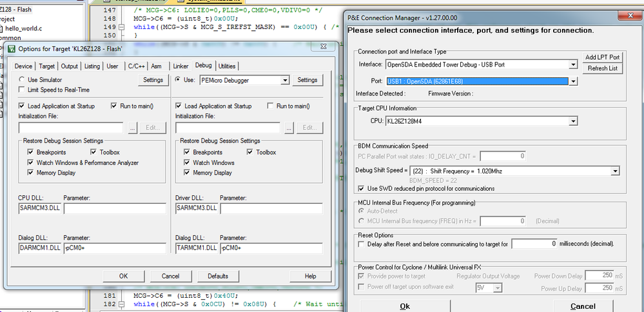Toggle debugger Watch Windows checkbox
The width and height of the screenshot is (644, 312).
click(x=187, y=162)
